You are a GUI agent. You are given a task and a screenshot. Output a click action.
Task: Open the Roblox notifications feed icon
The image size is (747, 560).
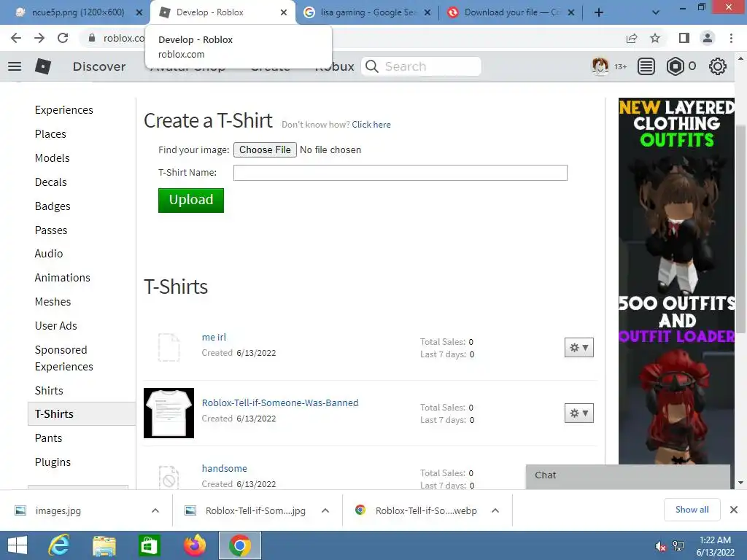coord(646,66)
